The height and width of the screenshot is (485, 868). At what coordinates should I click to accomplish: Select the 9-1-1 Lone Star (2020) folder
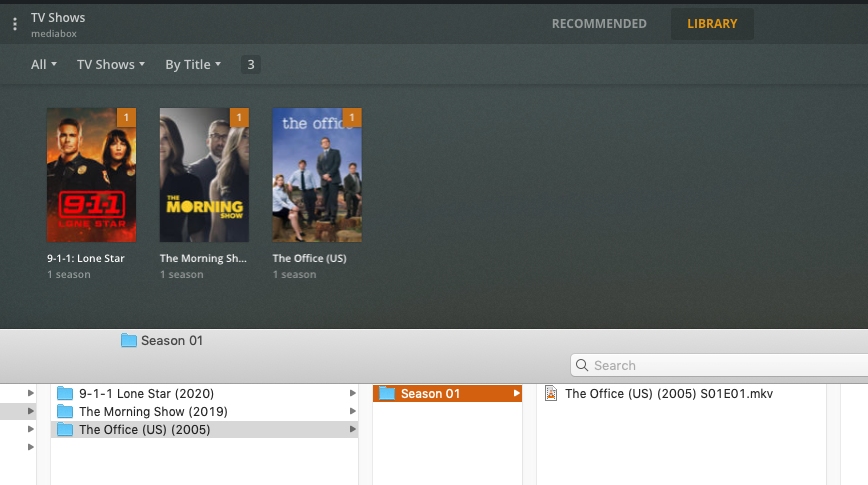(x=204, y=394)
